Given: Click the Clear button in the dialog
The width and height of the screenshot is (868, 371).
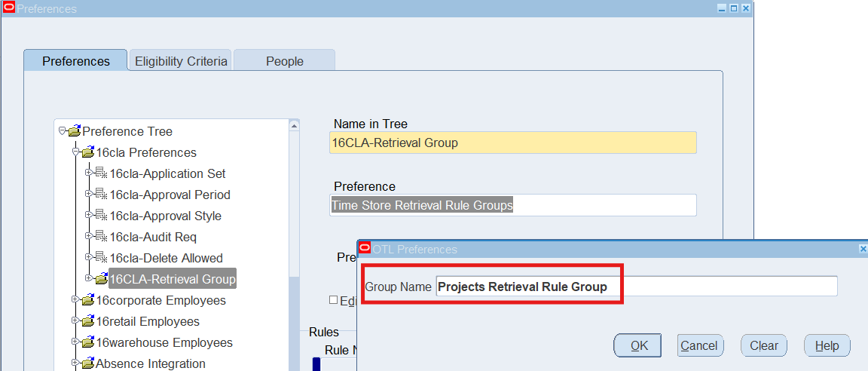Looking at the screenshot, I should coord(763,345).
